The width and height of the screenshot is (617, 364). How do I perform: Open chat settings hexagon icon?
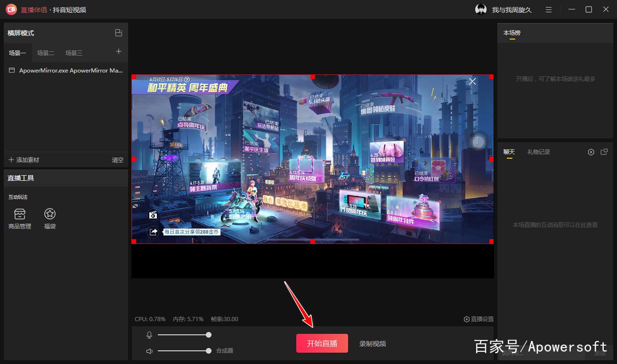[591, 152]
